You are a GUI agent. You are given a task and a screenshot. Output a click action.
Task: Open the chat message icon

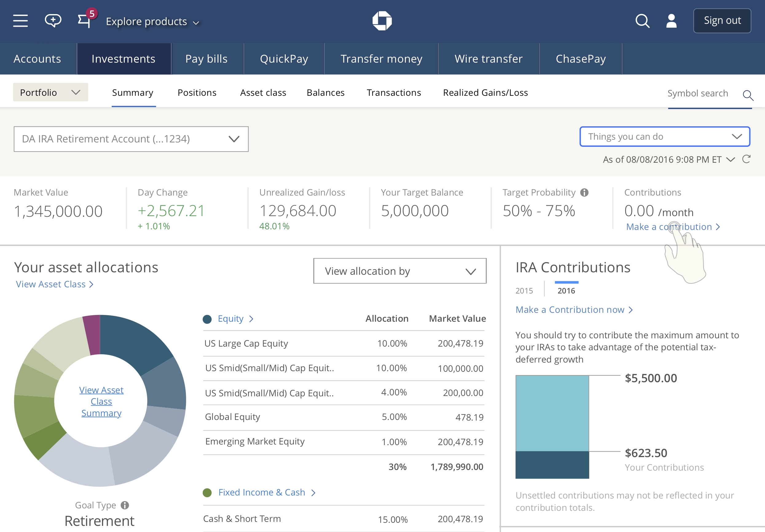53,21
